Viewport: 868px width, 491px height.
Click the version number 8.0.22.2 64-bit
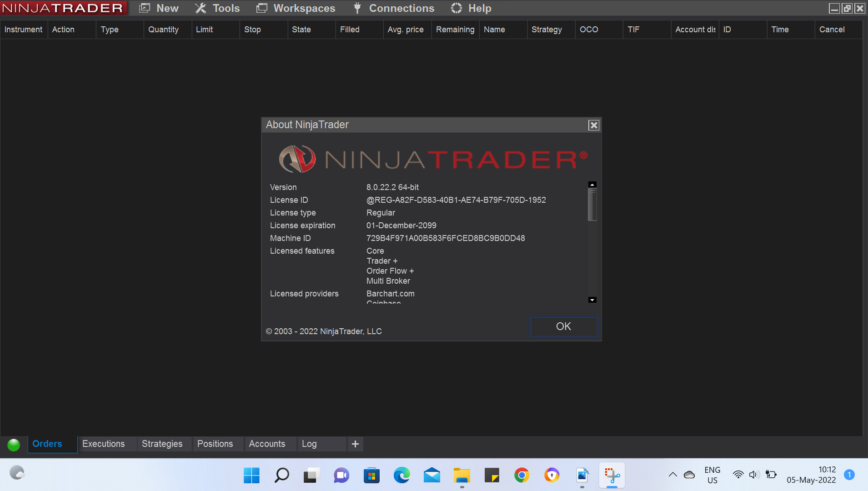pos(393,187)
